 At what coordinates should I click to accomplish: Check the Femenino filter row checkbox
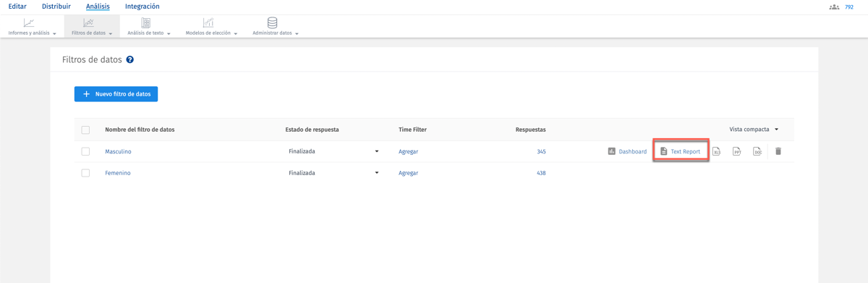click(85, 173)
